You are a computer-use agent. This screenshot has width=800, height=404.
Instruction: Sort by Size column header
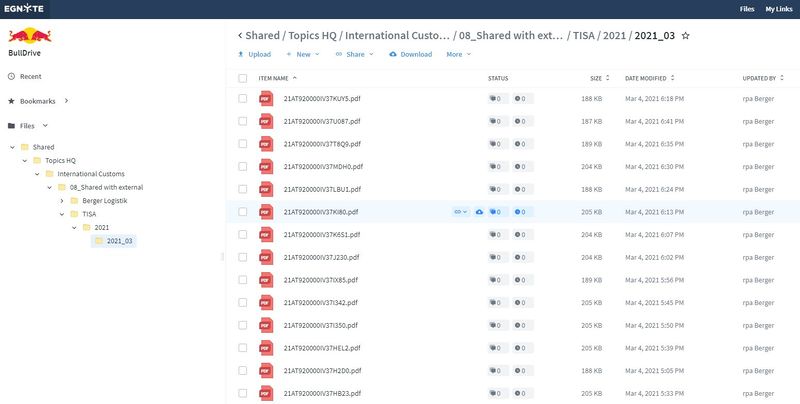pyautogui.click(x=599, y=78)
